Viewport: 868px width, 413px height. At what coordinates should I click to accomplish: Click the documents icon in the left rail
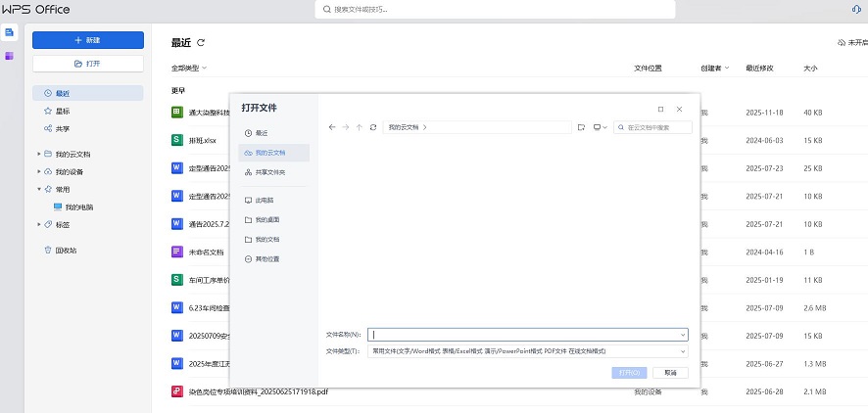click(10, 32)
